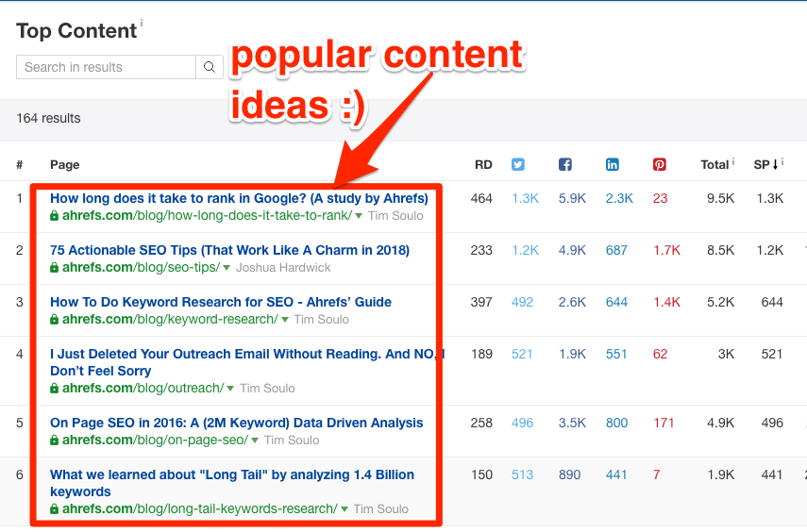The height and width of the screenshot is (532, 807).
Task: Sort by LinkedIn shares column icon
Action: (613, 165)
